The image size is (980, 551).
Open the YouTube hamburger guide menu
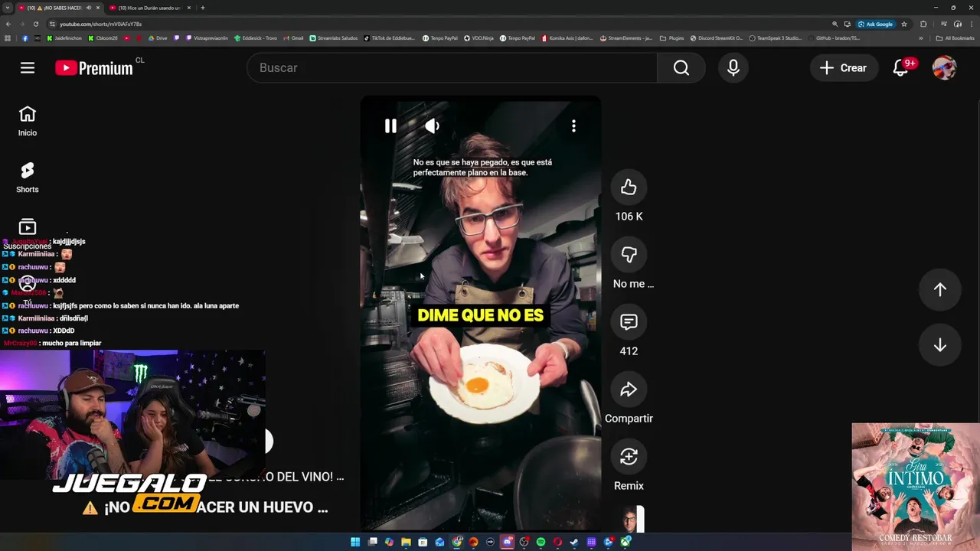pyautogui.click(x=28, y=67)
